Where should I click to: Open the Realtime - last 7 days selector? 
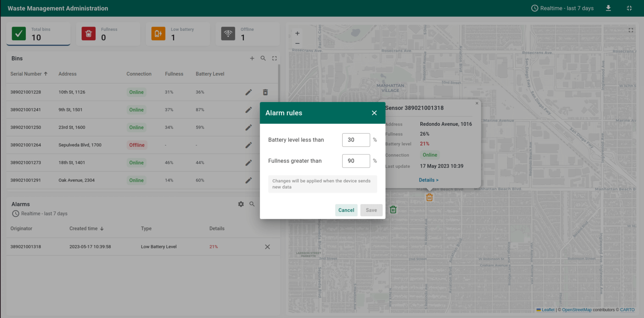(x=562, y=8)
